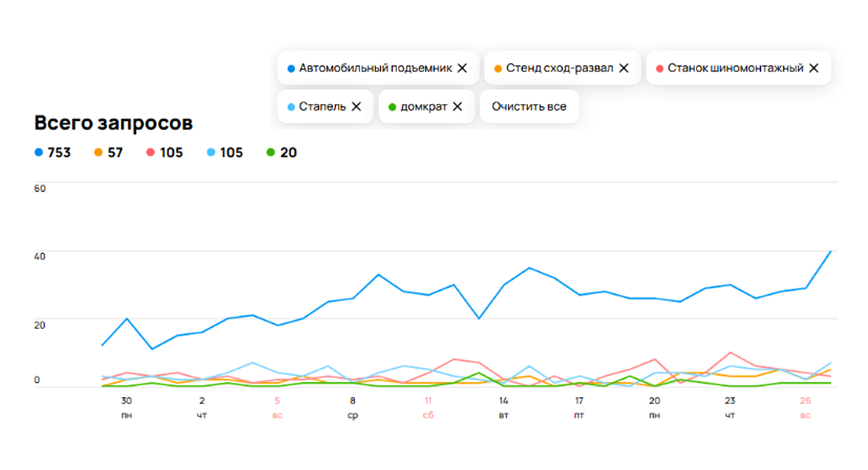Click the orange dot next to 57
The width and height of the screenshot is (868, 470).
[x=98, y=153]
